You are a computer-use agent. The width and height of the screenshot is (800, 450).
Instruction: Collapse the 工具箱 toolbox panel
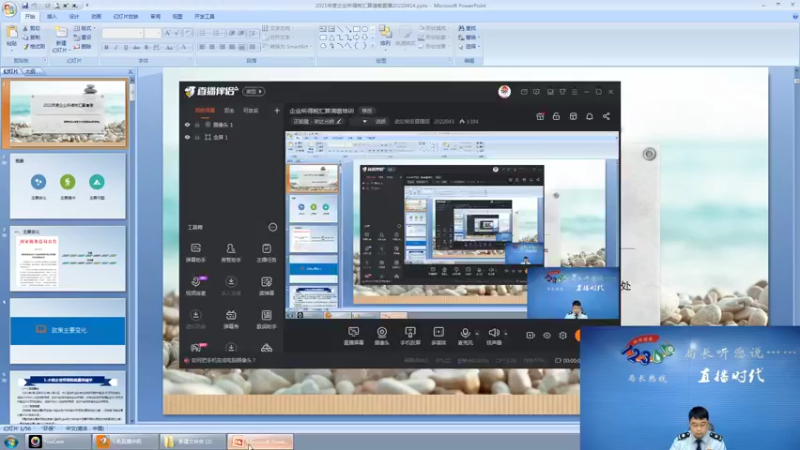pos(273,227)
